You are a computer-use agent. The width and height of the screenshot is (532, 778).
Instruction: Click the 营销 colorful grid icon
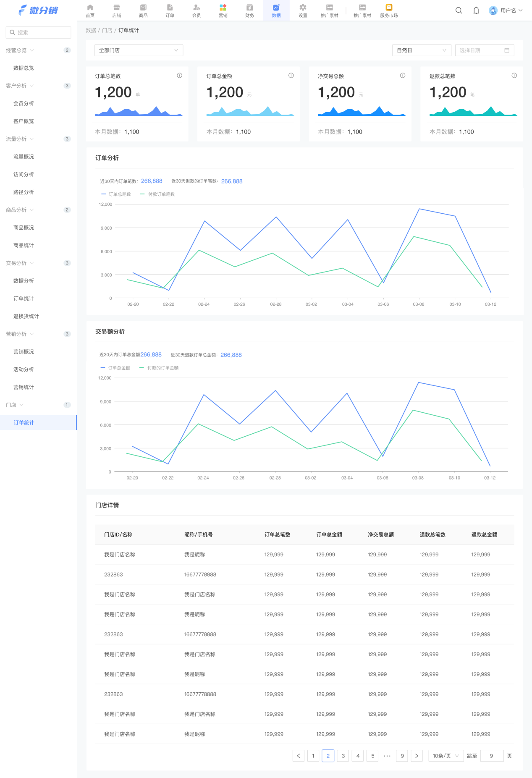(x=223, y=8)
